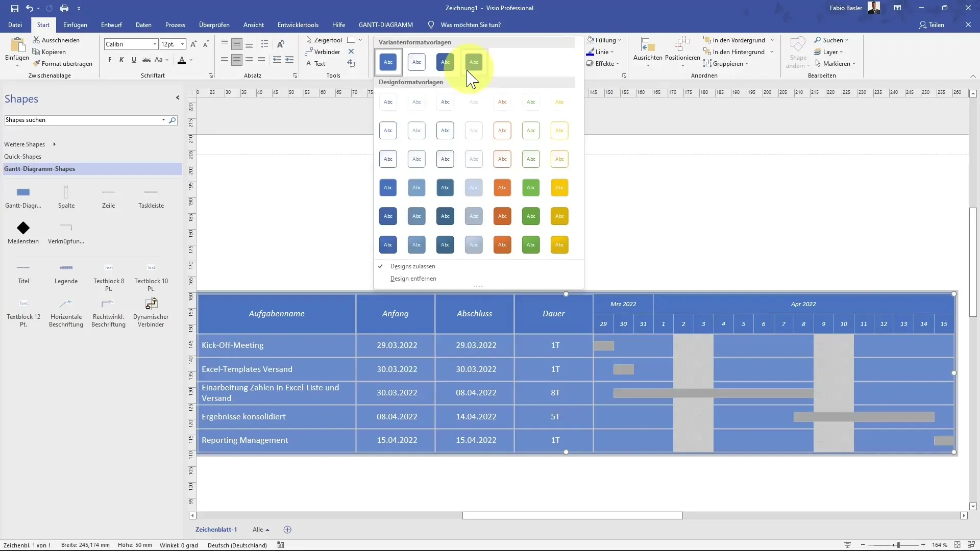Click the Was möchten Sie tun box
Viewport: 980px width, 551px height.
(x=470, y=24)
